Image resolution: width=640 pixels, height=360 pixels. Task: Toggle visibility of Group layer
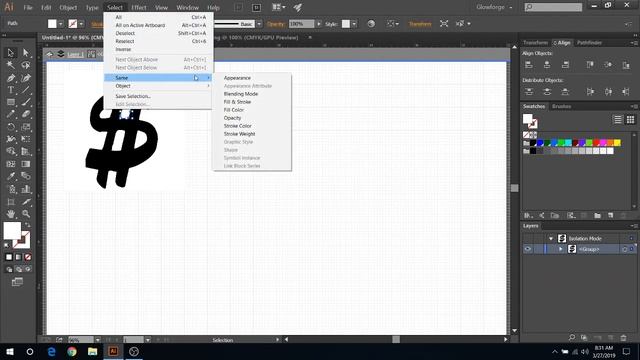click(x=528, y=249)
